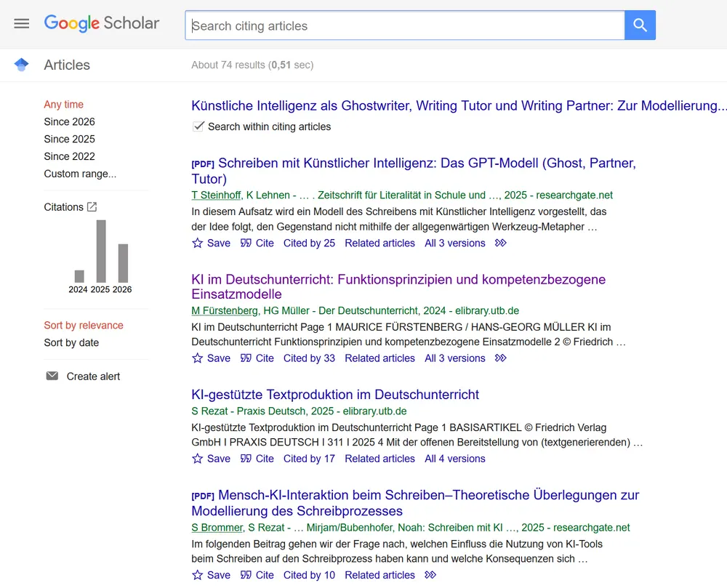The image size is (727, 588).
Task: Open Related articles for S Rezat result
Action: (x=379, y=459)
